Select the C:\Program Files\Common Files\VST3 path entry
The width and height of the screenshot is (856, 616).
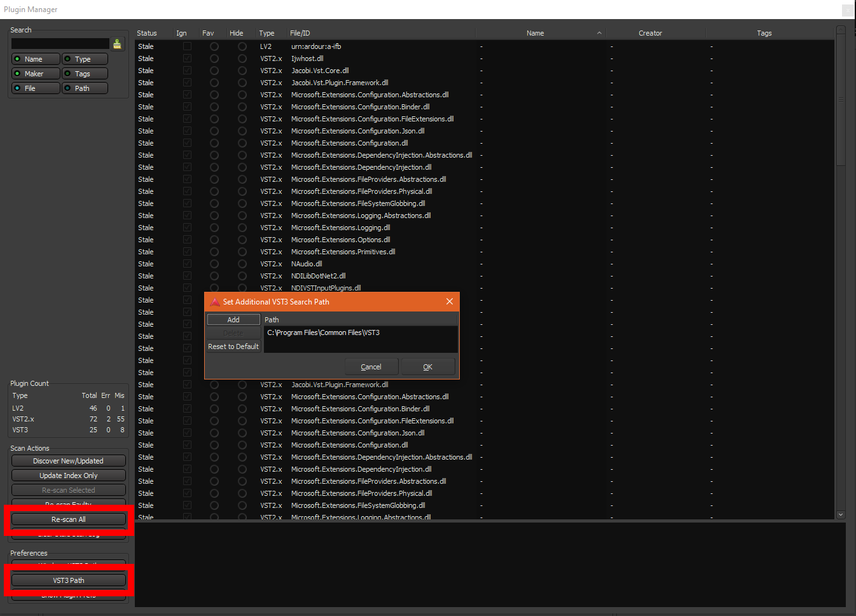pos(361,332)
